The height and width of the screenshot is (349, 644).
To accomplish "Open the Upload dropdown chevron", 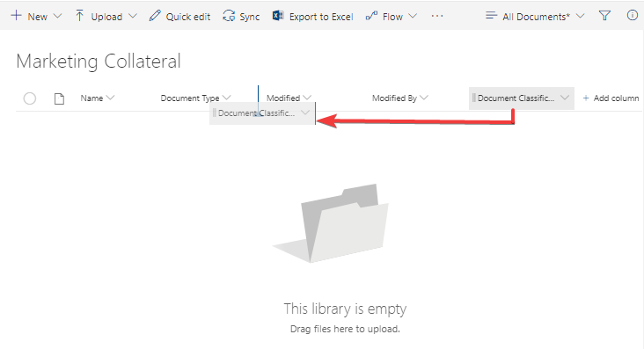I will tap(132, 16).
